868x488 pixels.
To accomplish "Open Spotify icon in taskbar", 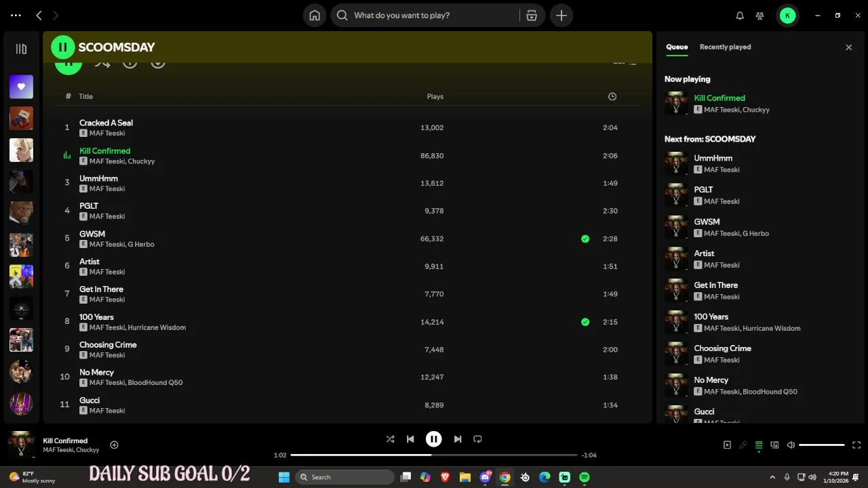I will (x=585, y=477).
